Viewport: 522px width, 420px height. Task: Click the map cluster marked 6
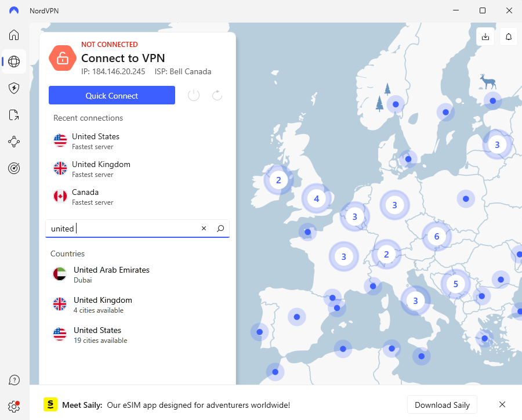coord(437,236)
